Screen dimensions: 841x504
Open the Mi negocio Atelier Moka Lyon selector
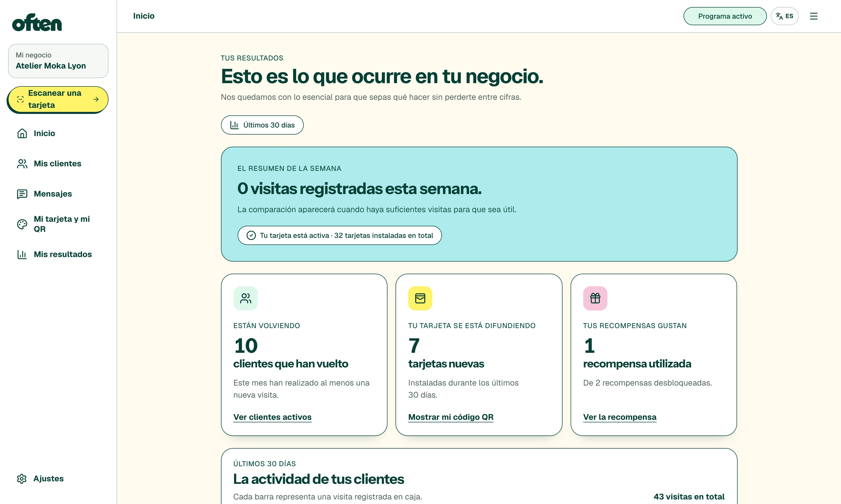coord(58,61)
